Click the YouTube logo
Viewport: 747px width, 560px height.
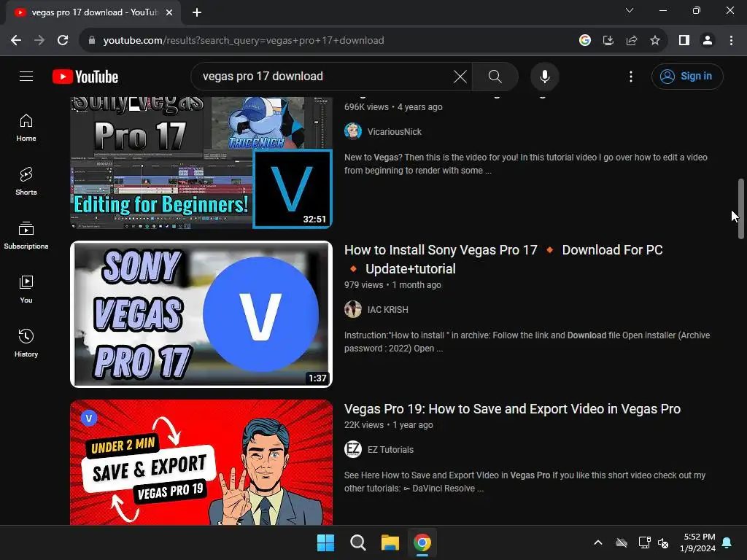pos(85,77)
